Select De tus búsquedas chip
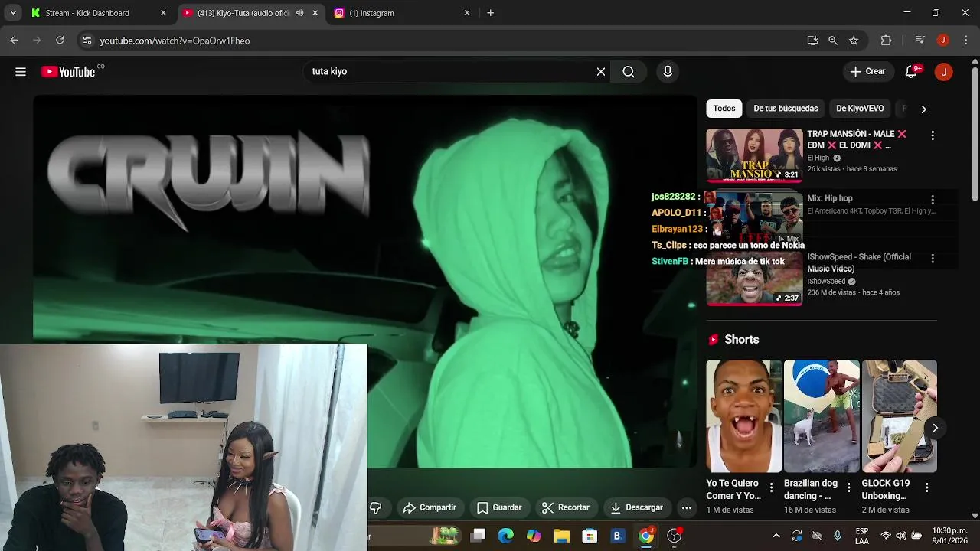 click(x=786, y=109)
